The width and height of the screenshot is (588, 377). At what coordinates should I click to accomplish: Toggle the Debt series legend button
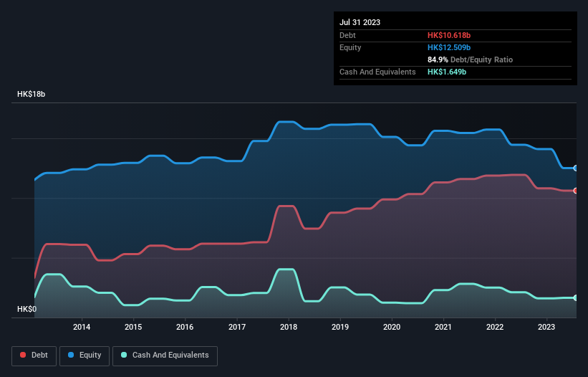pos(34,355)
